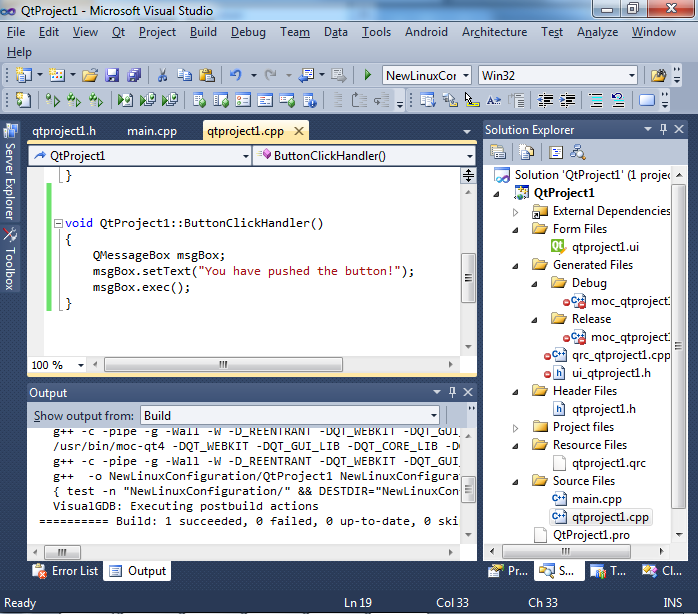Click the green Start Debugging arrow
The image size is (698, 614).
367,75
